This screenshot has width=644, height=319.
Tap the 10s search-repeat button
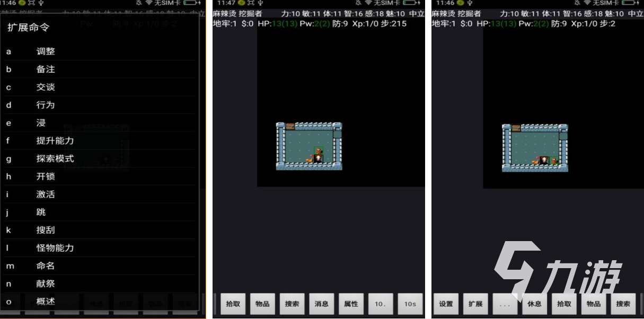(x=410, y=304)
